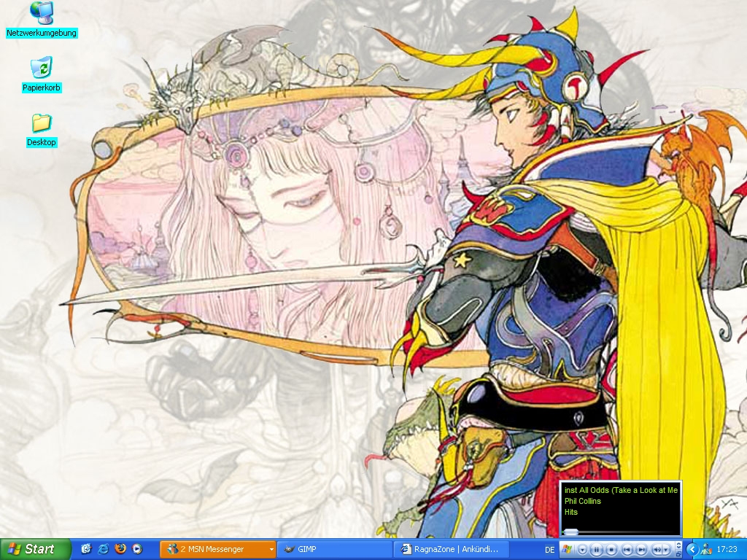
Task: Select the Papierkorb recycle bin icon
Action: (41, 69)
